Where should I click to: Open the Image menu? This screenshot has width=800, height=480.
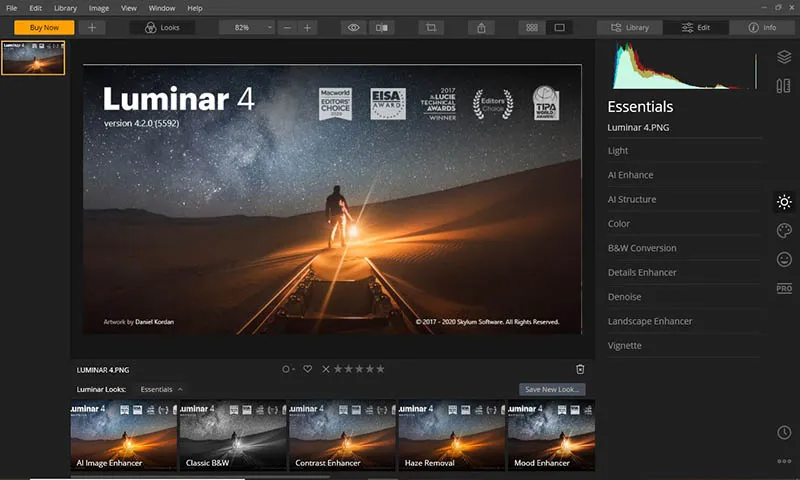(x=98, y=8)
